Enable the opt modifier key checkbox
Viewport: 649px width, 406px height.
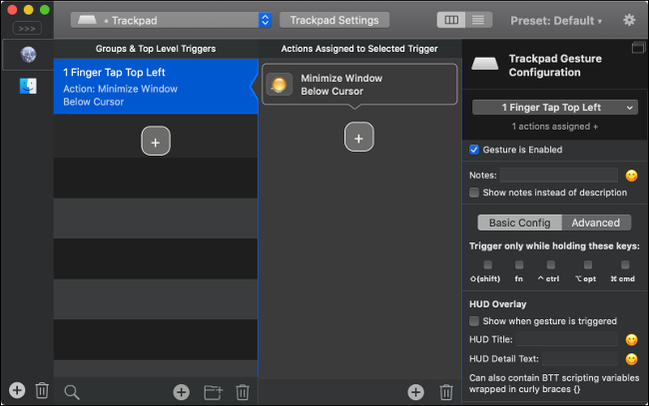(588, 264)
